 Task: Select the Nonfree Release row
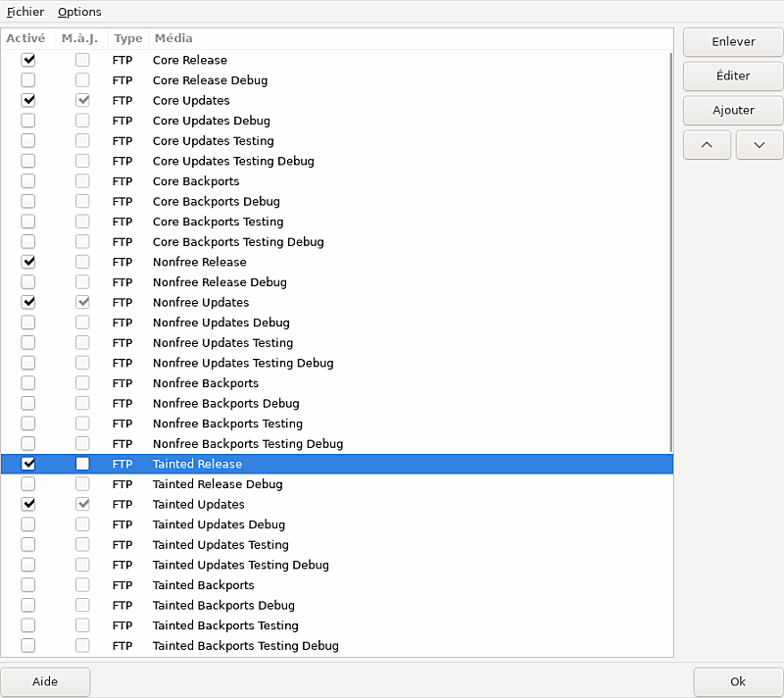pyautogui.click(x=199, y=262)
